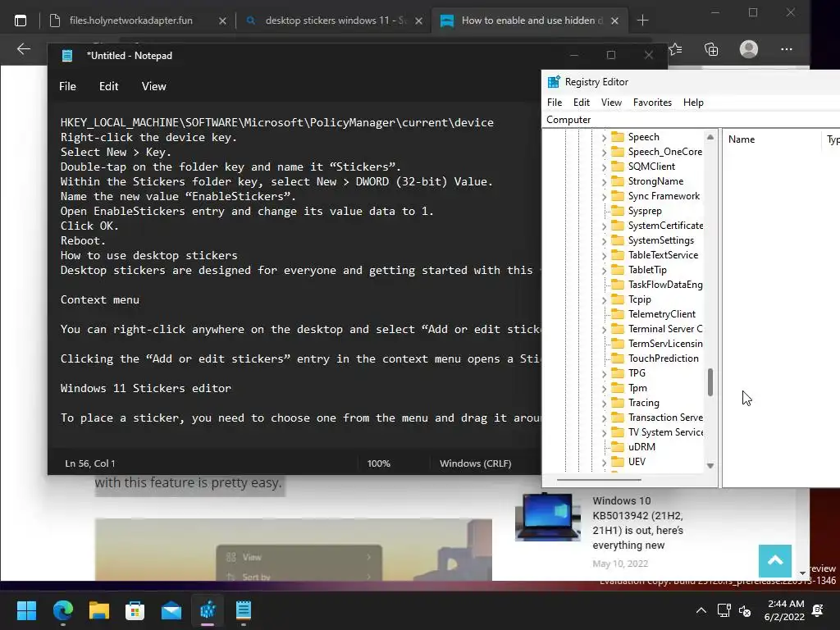Click the scroll-to-top arrow button
This screenshot has width=840, height=630.
(x=774, y=561)
